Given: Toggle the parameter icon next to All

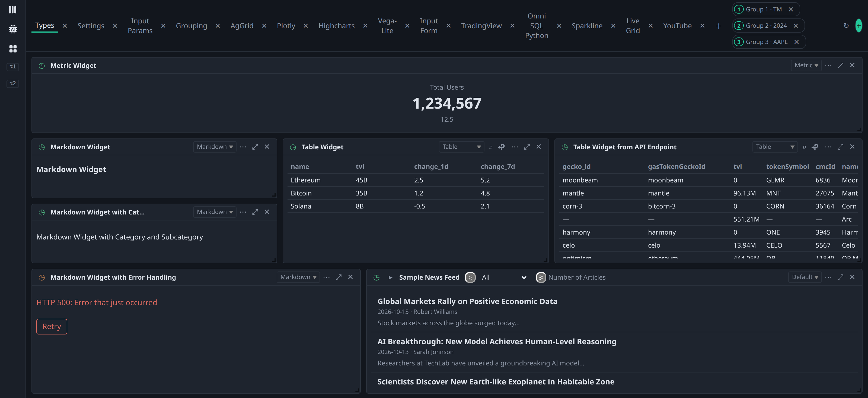Looking at the screenshot, I should coord(470,277).
